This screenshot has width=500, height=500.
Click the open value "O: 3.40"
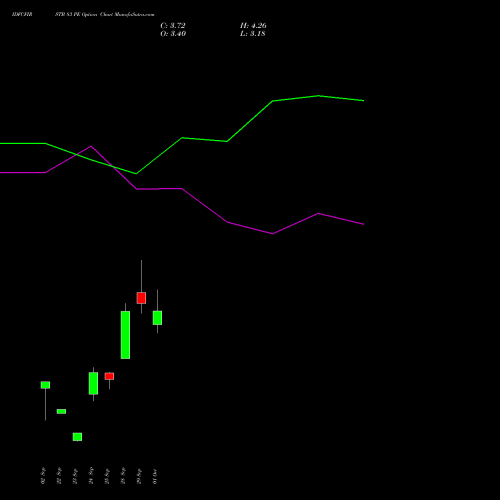(173, 33)
